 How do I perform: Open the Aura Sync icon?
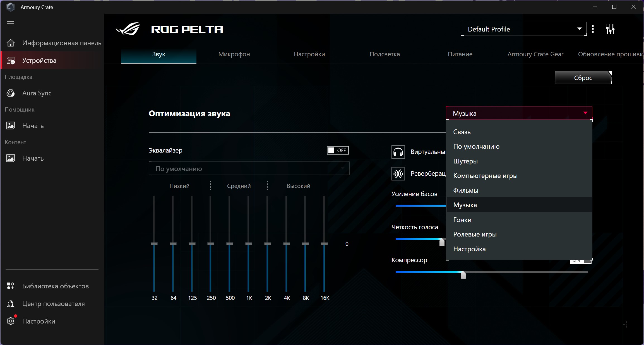[x=11, y=93]
